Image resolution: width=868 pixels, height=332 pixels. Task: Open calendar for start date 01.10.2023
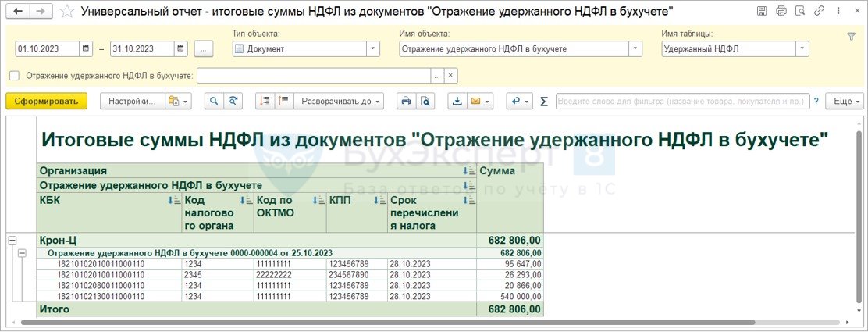[86, 48]
